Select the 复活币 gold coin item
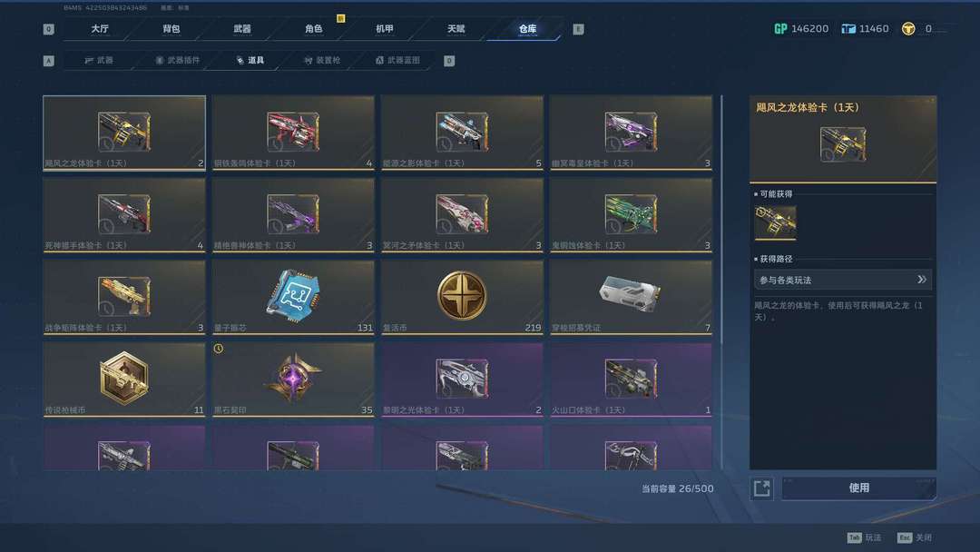Screen dimensions: 980x552 [x=463, y=298]
